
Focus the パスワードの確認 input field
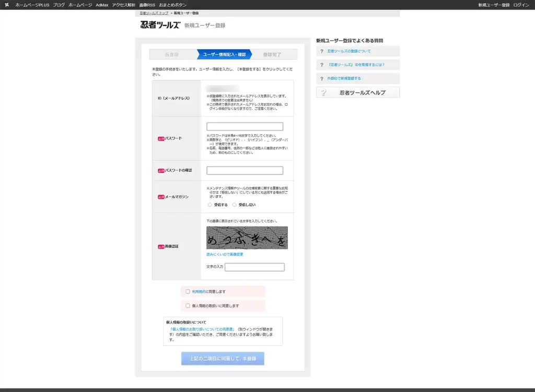pos(245,170)
